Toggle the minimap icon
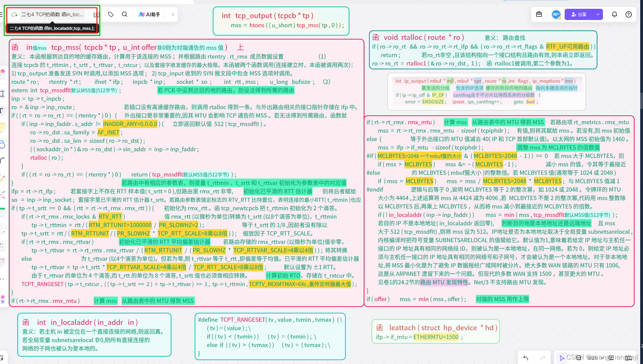 pos(628,358)
